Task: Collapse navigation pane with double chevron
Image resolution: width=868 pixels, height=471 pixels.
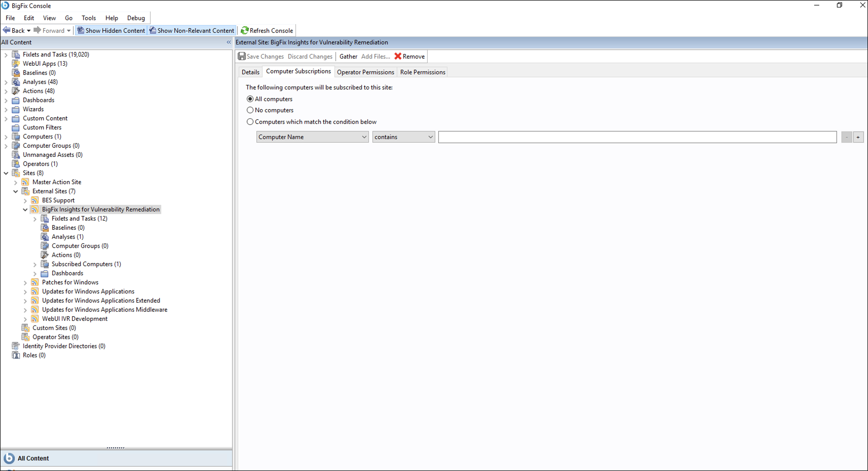Action: click(229, 42)
